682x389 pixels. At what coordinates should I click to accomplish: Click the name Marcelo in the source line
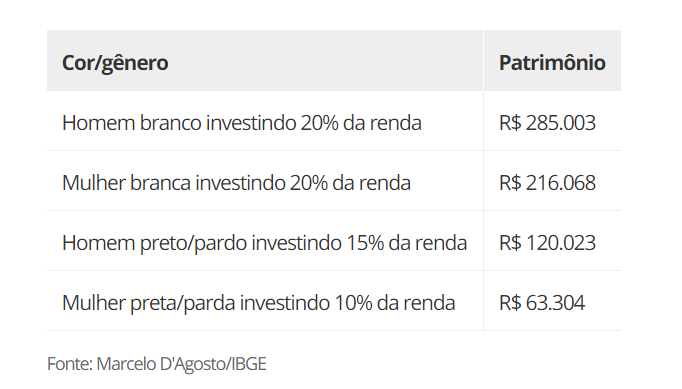tap(126, 364)
